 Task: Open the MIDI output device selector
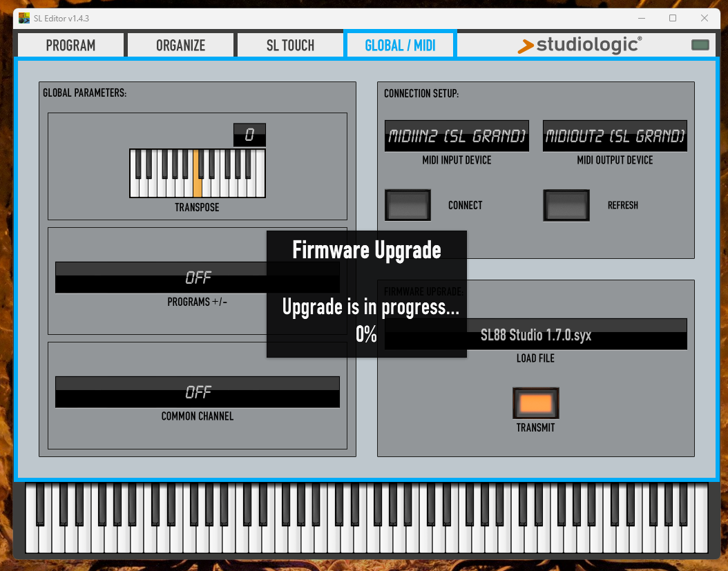click(x=615, y=136)
